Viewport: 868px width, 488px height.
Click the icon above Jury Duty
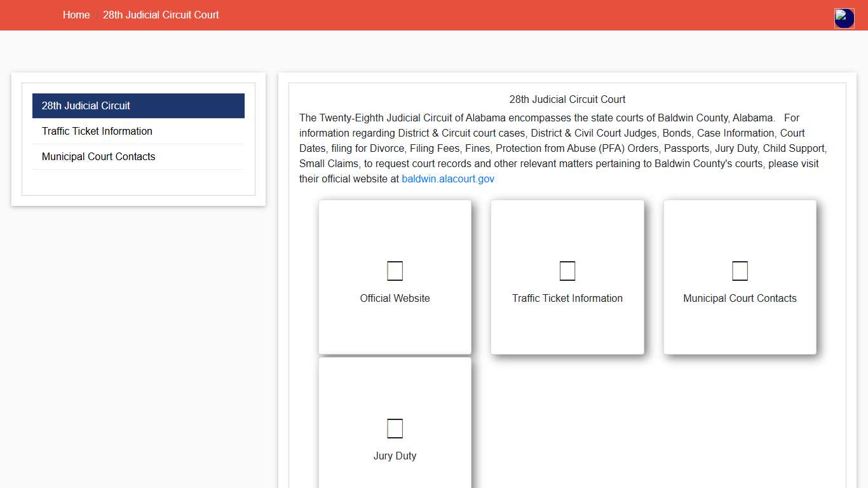point(395,428)
